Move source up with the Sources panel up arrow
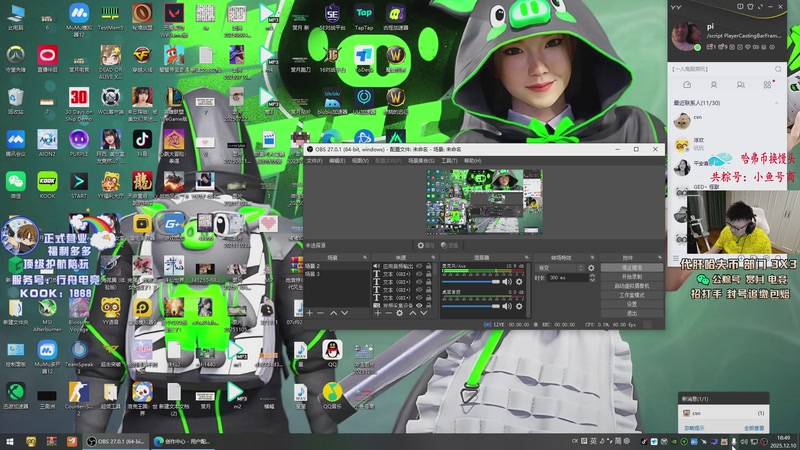 point(413,313)
